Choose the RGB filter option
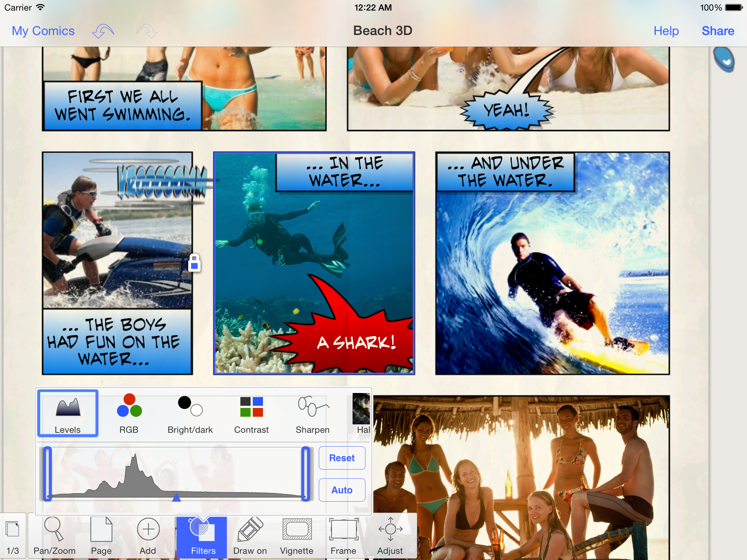 129,413
